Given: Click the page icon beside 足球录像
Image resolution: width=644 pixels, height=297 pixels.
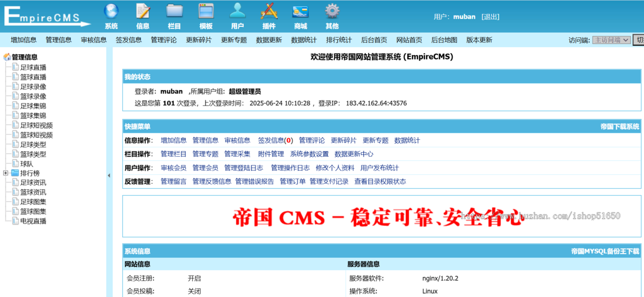Looking at the screenshot, I should coord(16,86).
